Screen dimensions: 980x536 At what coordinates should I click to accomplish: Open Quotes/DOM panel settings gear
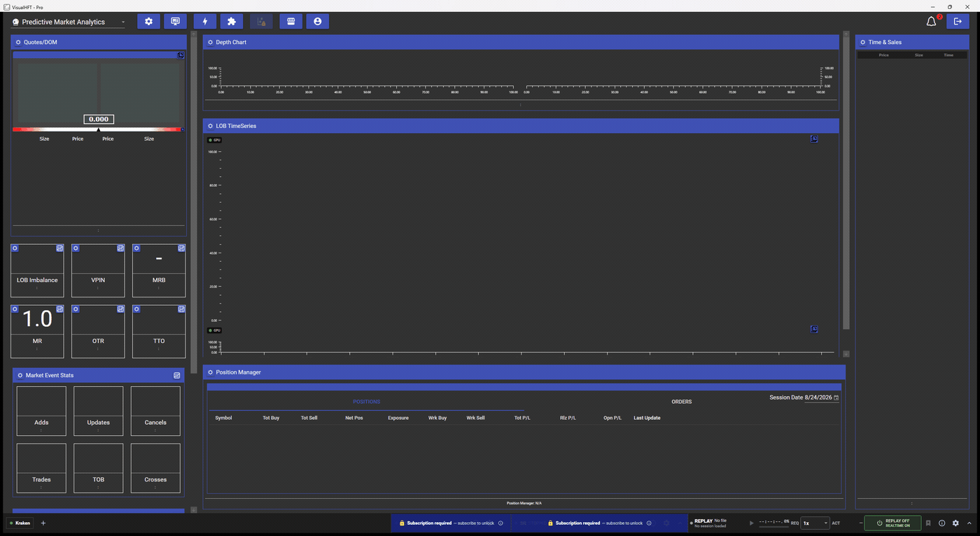18,42
